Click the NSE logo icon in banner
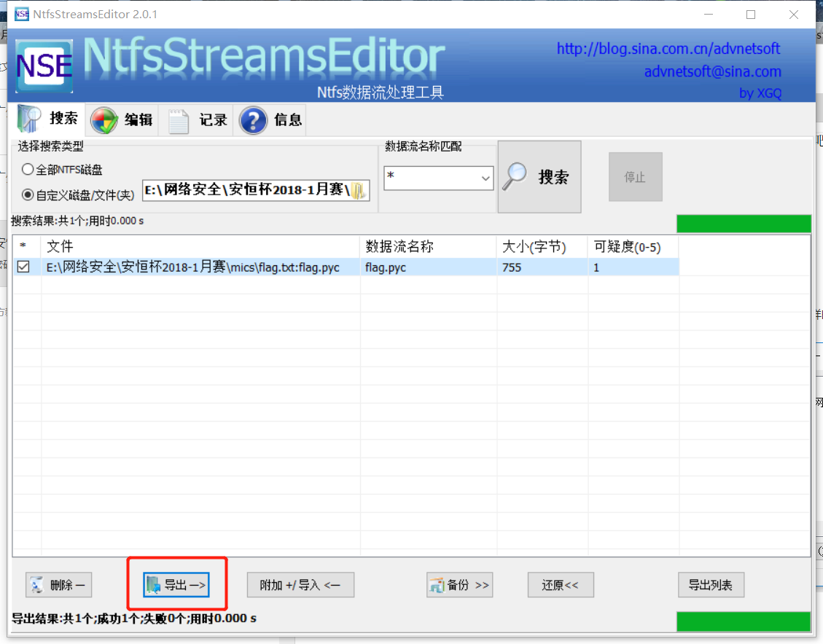This screenshot has width=823, height=644. (44, 66)
